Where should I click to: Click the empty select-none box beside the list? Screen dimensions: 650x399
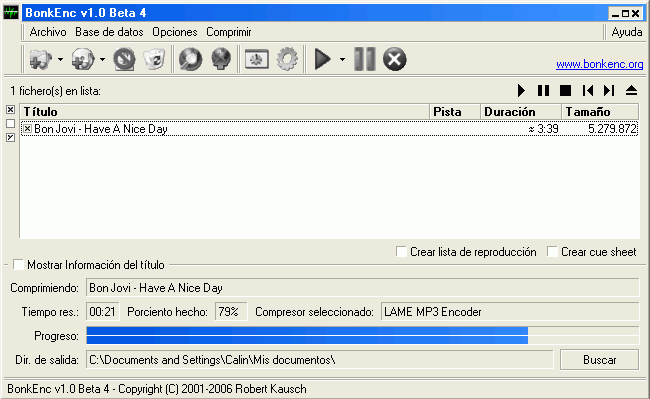pyautogui.click(x=10, y=123)
